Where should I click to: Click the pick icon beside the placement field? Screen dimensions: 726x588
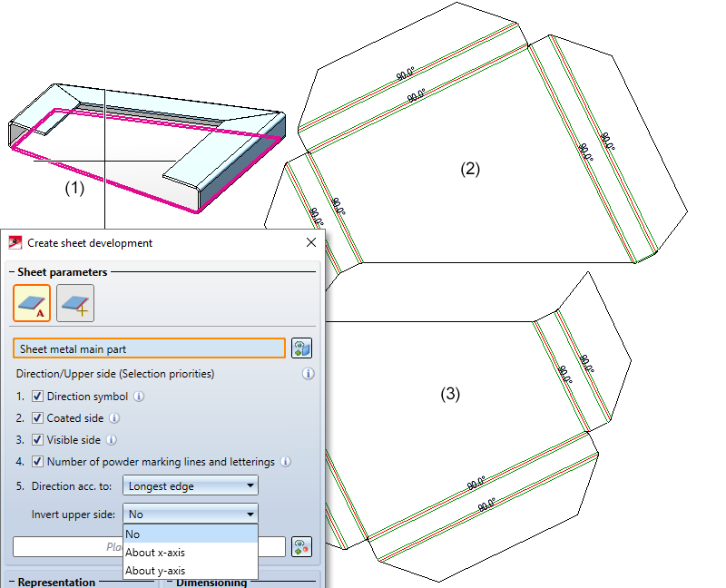pos(302,547)
